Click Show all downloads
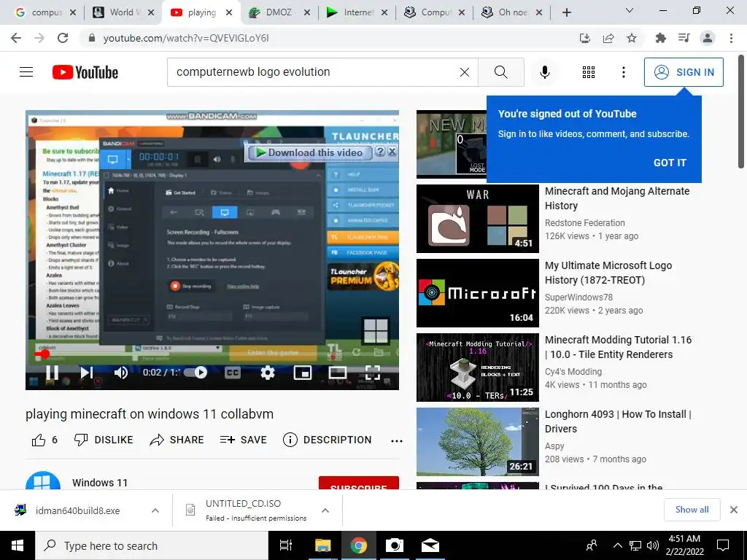 [x=692, y=510]
